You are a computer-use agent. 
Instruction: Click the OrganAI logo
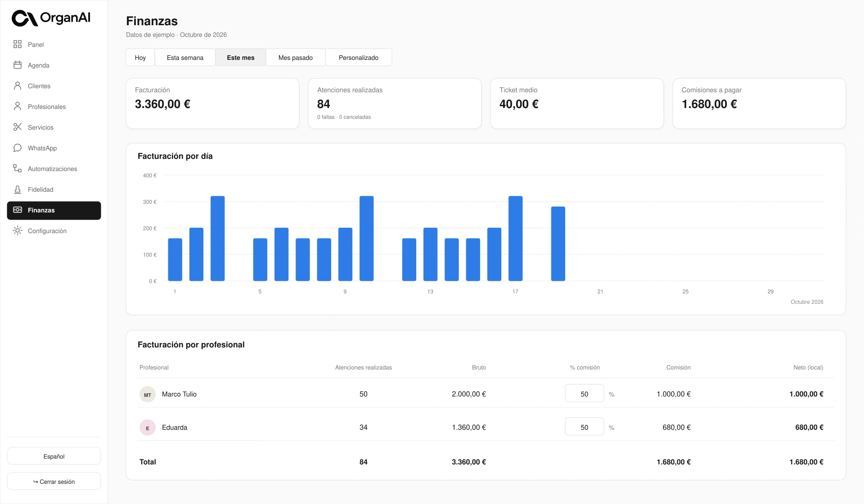pyautogui.click(x=51, y=18)
